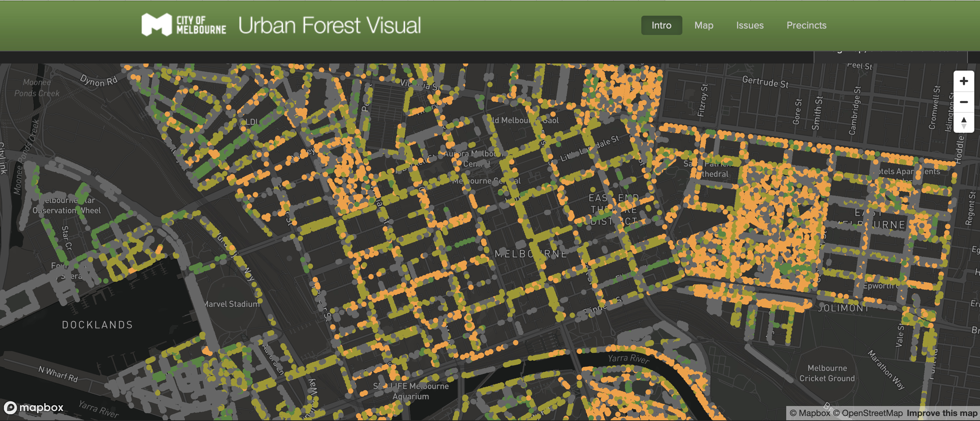This screenshot has width=980, height=421.
Task: Go to the Precincts tab
Action: (806, 25)
